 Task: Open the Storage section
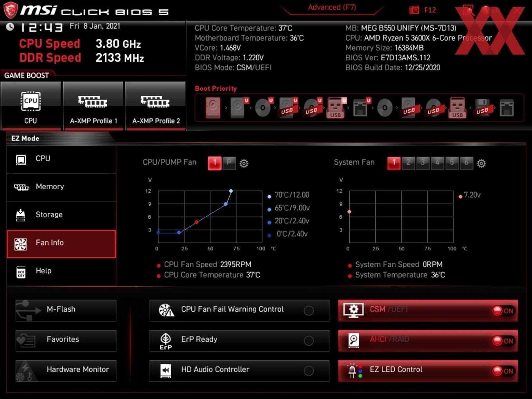pyautogui.click(x=61, y=216)
